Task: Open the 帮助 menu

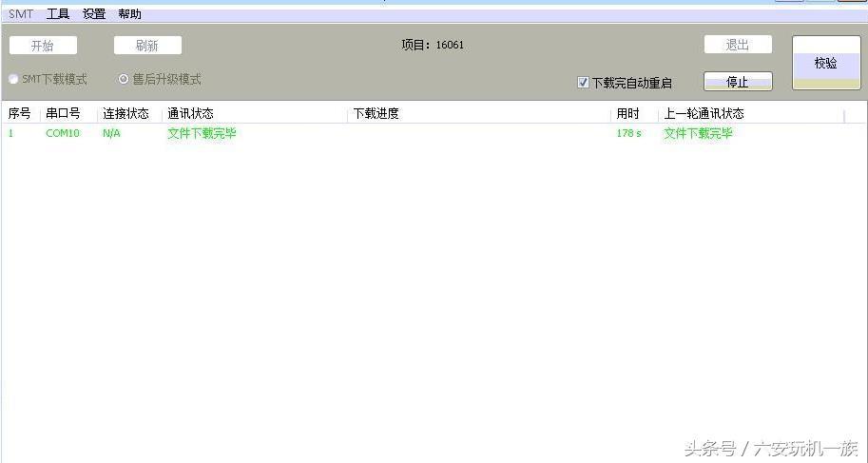Action: (x=129, y=14)
